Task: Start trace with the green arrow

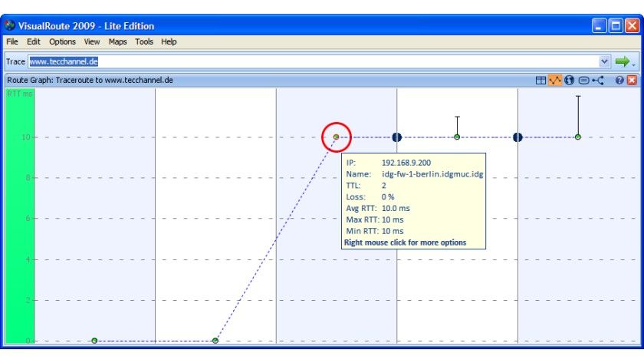Action: [623, 61]
